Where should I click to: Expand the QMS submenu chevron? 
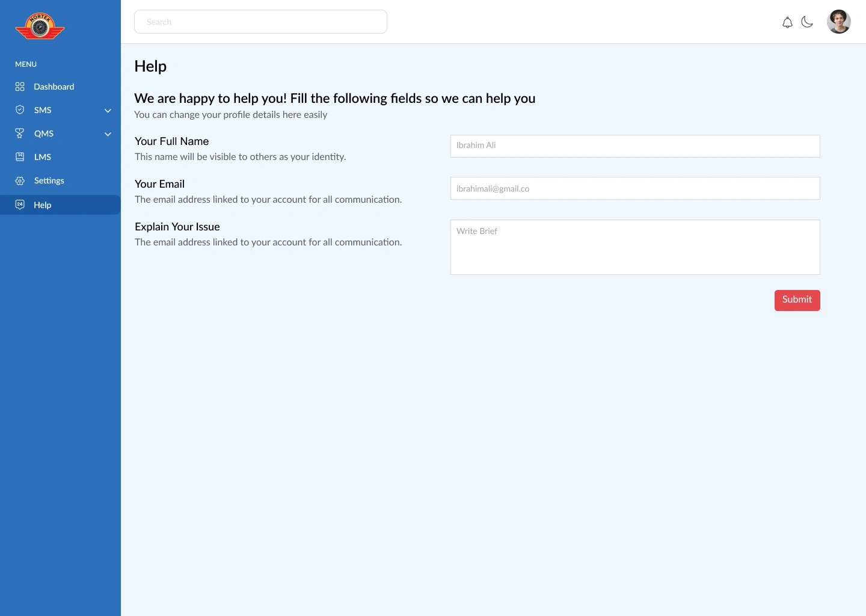point(108,134)
